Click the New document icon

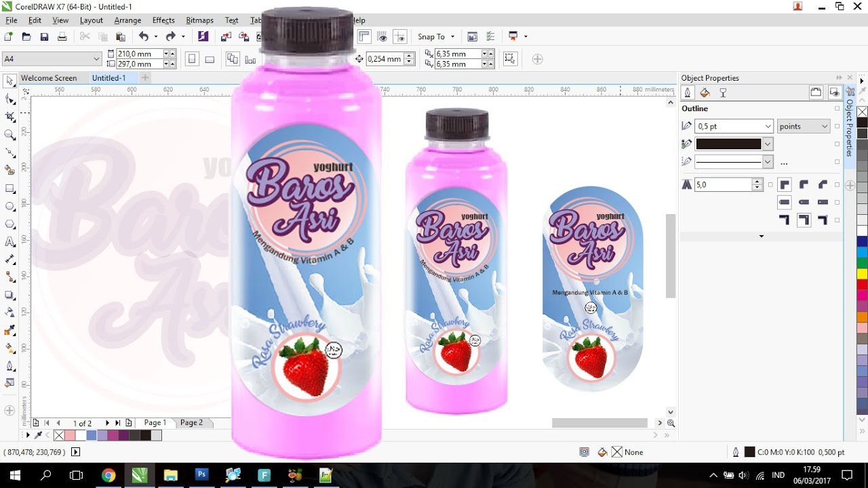tap(8, 37)
